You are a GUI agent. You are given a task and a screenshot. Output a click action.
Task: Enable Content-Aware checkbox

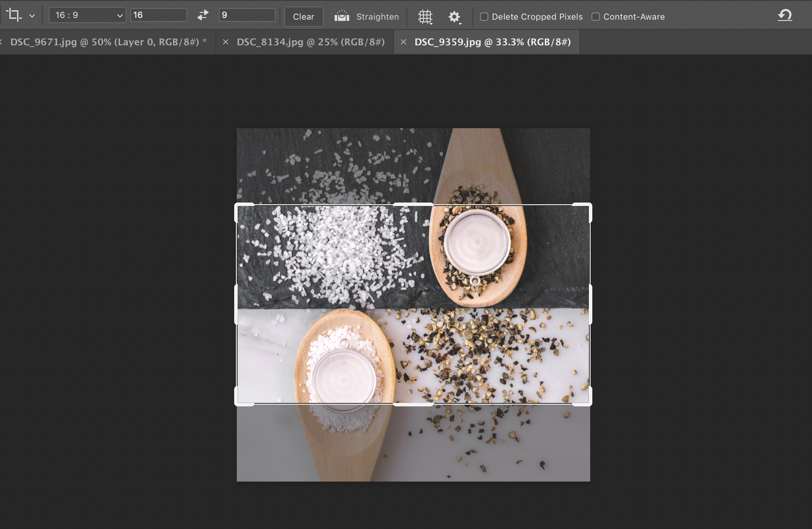pos(595,17)
